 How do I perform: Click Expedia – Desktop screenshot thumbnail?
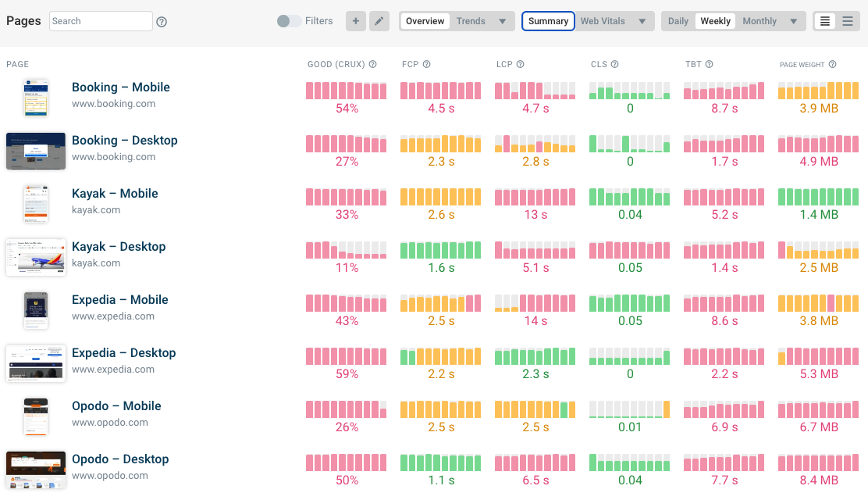[x=36, y=363]
